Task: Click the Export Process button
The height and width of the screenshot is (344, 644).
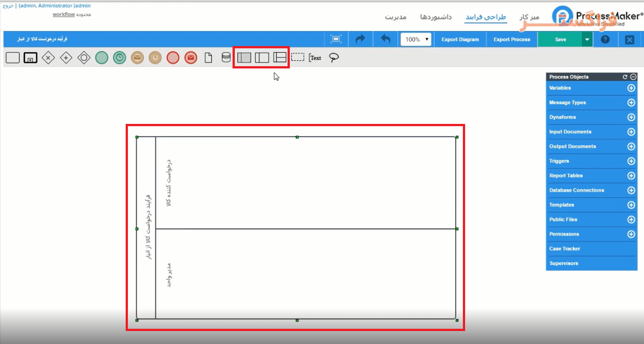Action: click(x=512, y=39)
